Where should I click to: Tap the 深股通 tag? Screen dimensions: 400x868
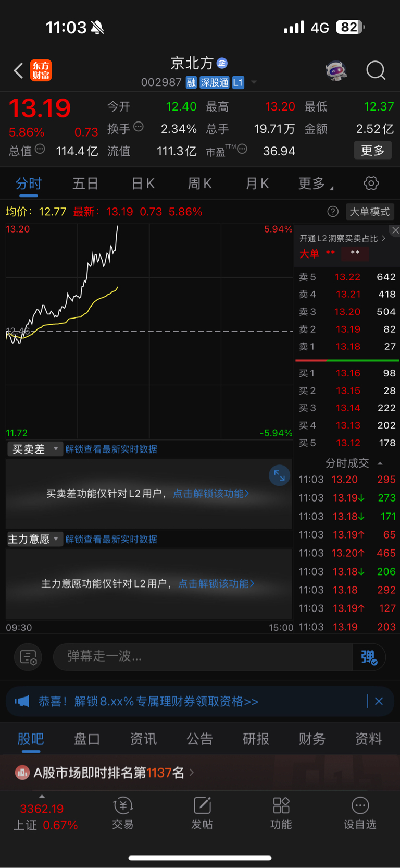click(215, 82)
